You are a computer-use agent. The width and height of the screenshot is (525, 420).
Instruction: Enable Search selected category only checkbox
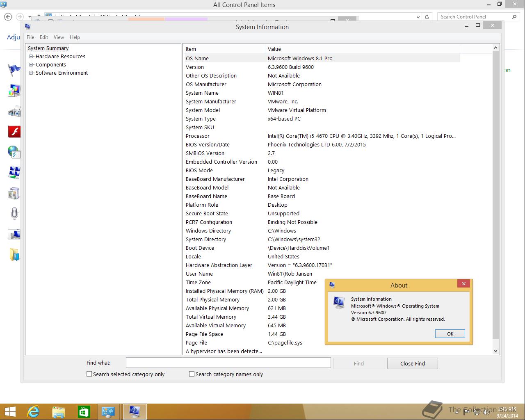click(x=89, y=374)
